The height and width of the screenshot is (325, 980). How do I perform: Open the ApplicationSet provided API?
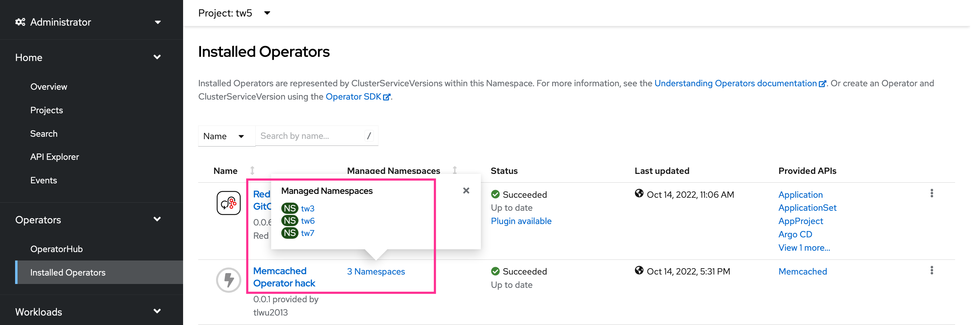coord(807,208)
